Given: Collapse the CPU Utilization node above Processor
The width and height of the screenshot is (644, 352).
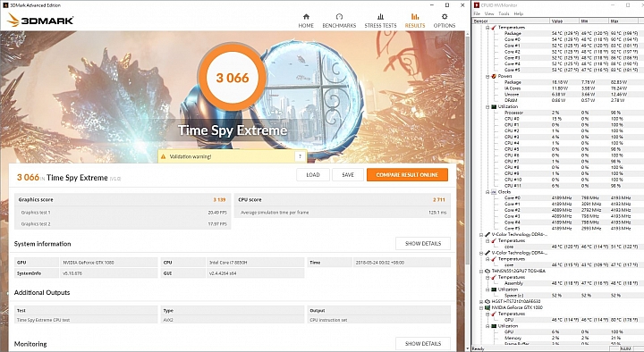Looking at the screenshot, I should 487,106.
